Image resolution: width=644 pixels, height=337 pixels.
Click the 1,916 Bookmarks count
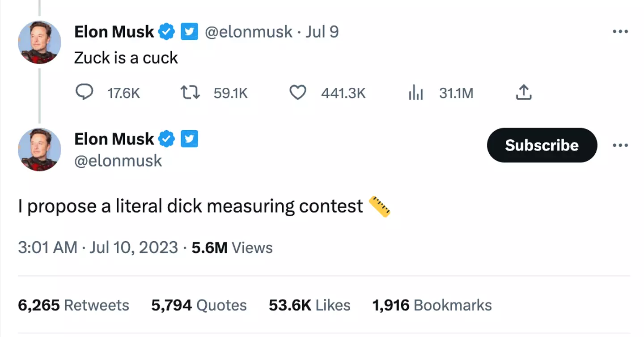tap(432, 305)
